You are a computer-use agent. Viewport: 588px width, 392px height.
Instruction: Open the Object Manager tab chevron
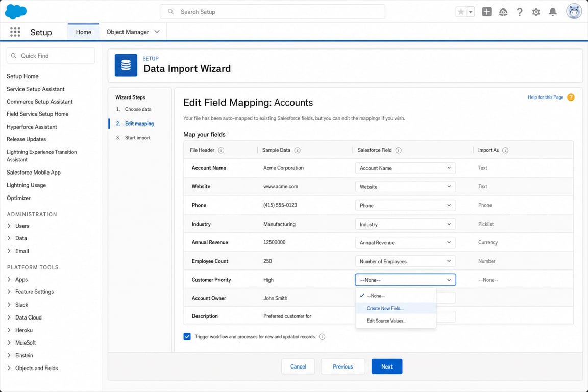pyautogui.click(x=157, y=32)
